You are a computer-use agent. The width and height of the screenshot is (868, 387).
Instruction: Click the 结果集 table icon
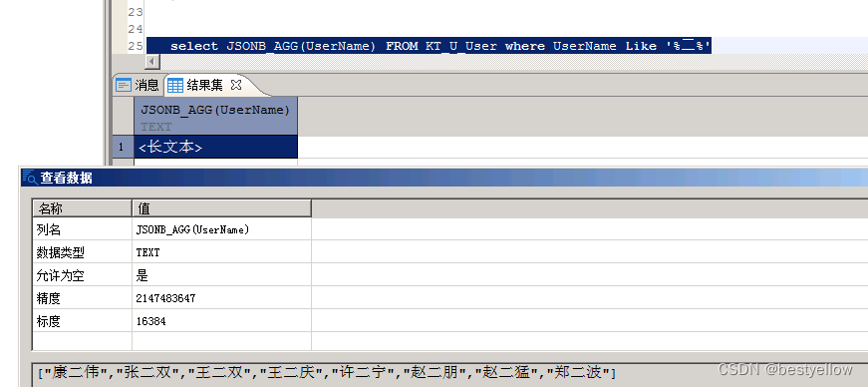175,86
